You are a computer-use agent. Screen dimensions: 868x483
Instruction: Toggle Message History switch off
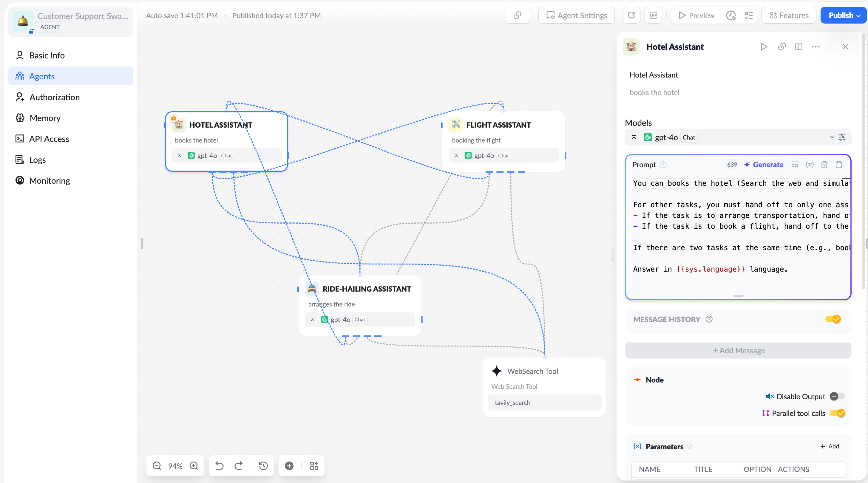(x=833, y=319)
